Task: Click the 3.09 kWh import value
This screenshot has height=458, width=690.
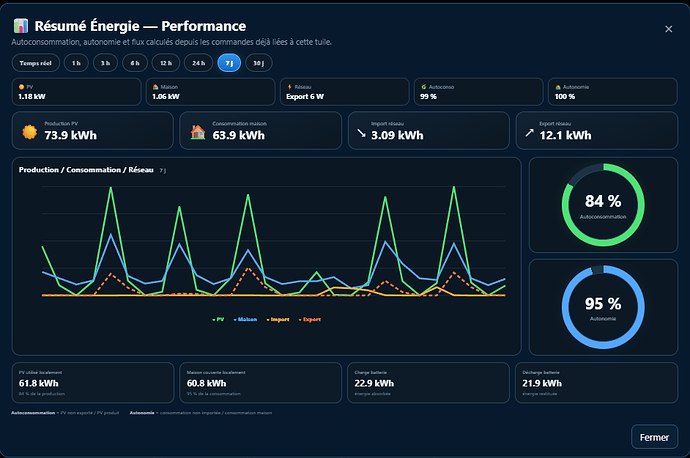Action: click(x=397, y=136)
